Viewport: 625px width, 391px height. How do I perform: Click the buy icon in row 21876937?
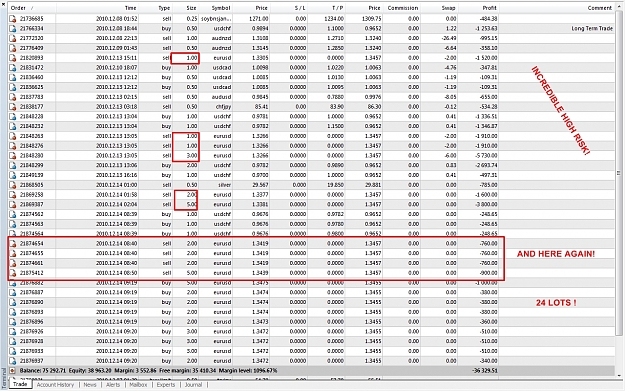[x=13, y=361]
